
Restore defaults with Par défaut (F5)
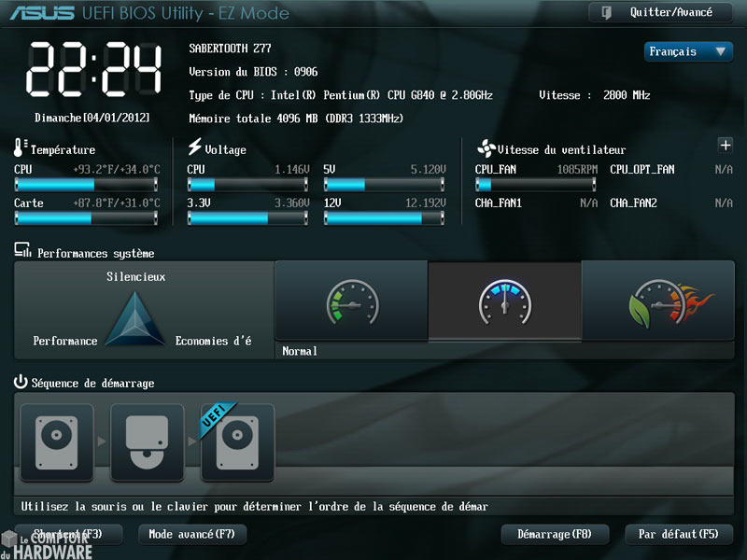click(x=678, y=534)
